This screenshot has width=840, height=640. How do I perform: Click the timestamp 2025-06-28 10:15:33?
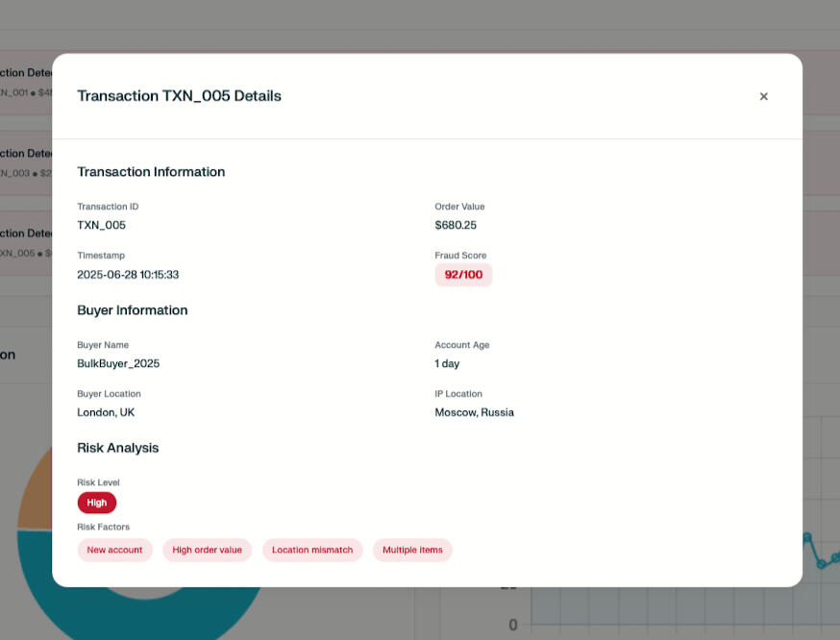[x=128, y=275]
